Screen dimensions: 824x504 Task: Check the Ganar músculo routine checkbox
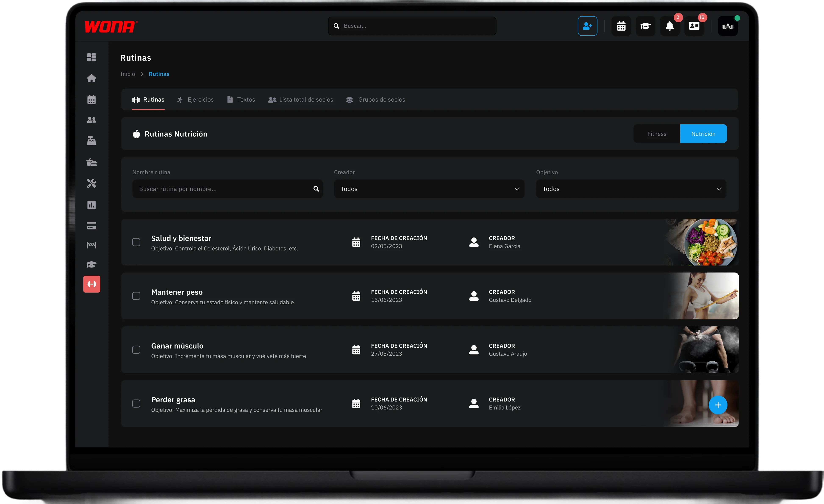tap(136, 350)
